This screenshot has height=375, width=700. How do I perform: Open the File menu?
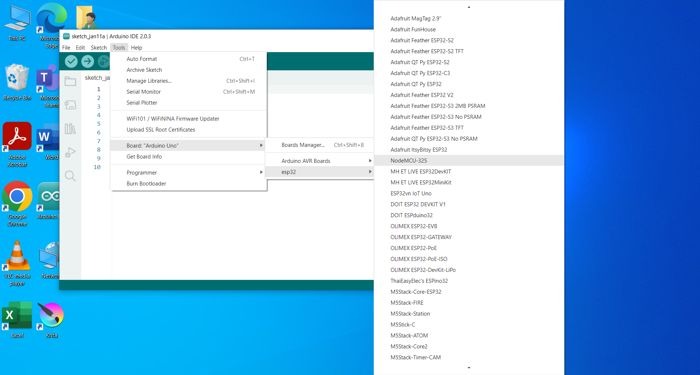click(66, 47)
